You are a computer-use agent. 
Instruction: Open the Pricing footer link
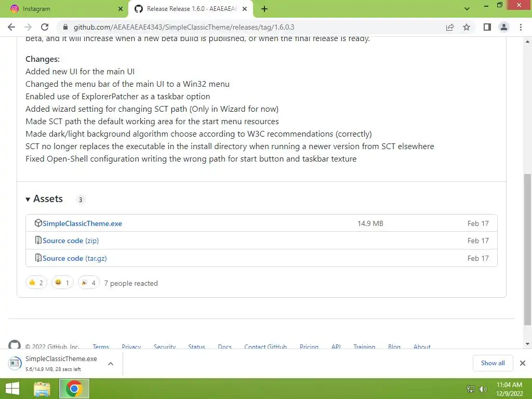point(309,347)
